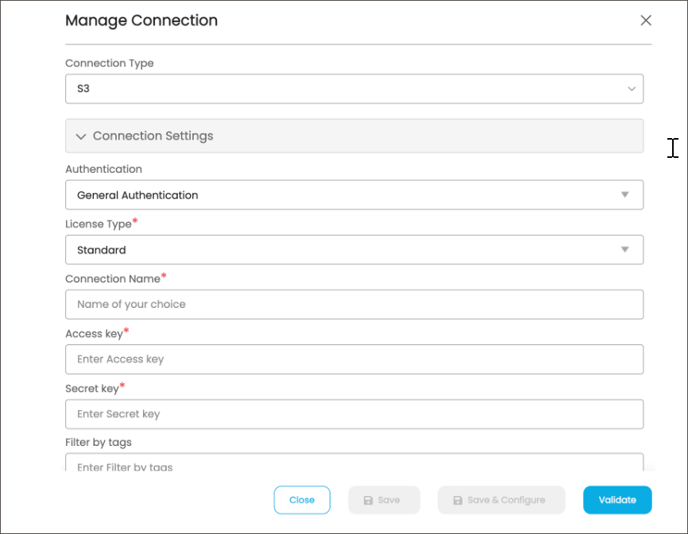Screen dimensions: 688x534
Task: Click the floppy disk icon on Save
Action: click(x=368, y=500)
